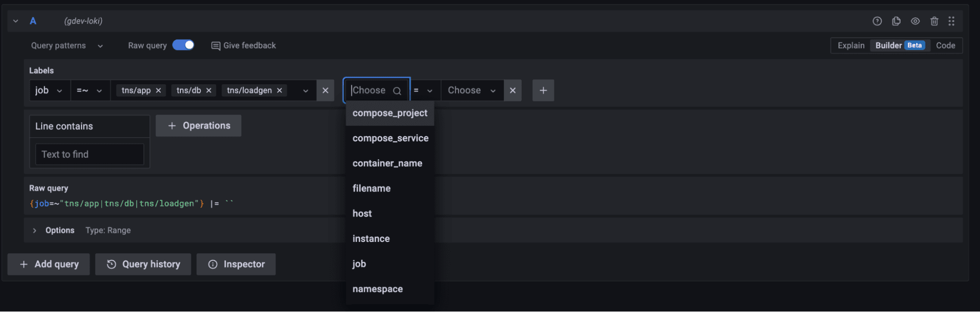Delete query A with the trash icon

point(934,21)
